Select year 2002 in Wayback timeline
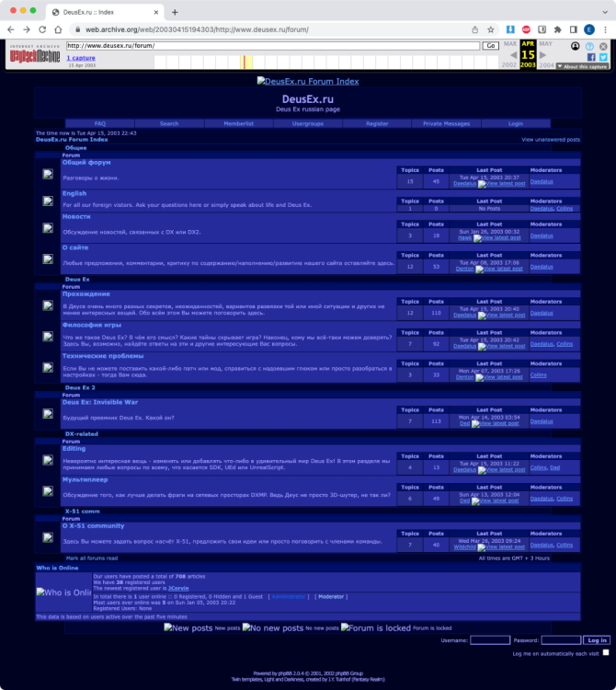Viewport: 616px width, 690px height. click(x=509, y=65)
